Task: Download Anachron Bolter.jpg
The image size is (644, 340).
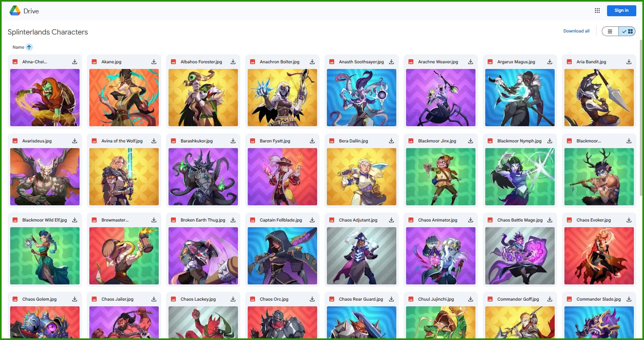Action: [312, 62]
